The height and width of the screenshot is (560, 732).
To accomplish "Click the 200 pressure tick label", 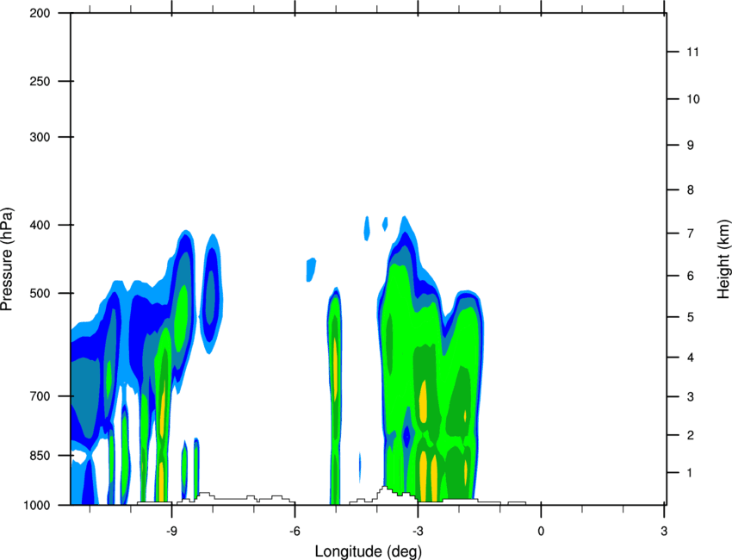I will point(40,13).
